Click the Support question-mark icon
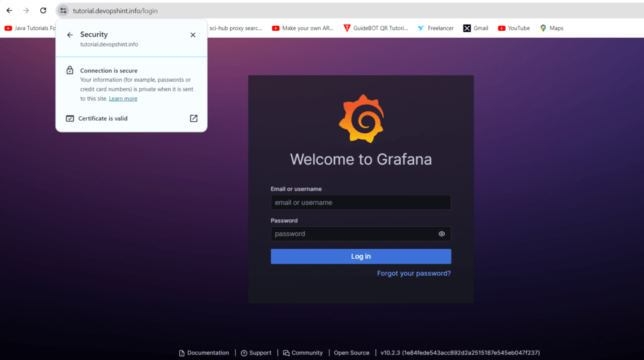Viewport: 644px width, 360px height. click(x=244, y=353)
